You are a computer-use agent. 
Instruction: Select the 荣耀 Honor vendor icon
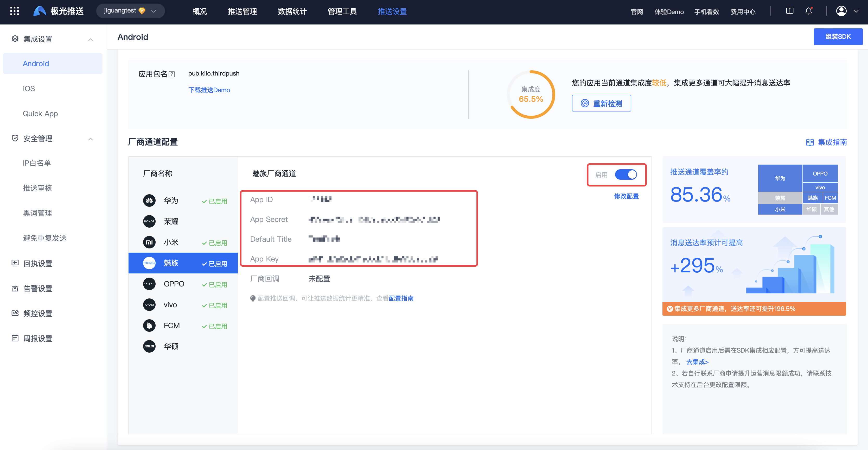[x=149, y=221]
